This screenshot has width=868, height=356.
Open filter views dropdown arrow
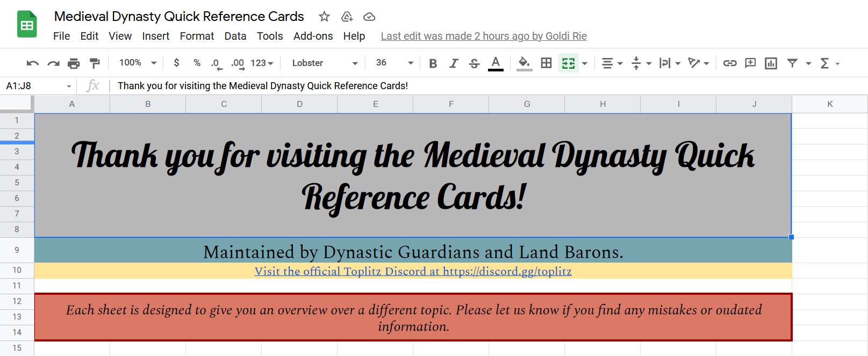coord(808,63)
